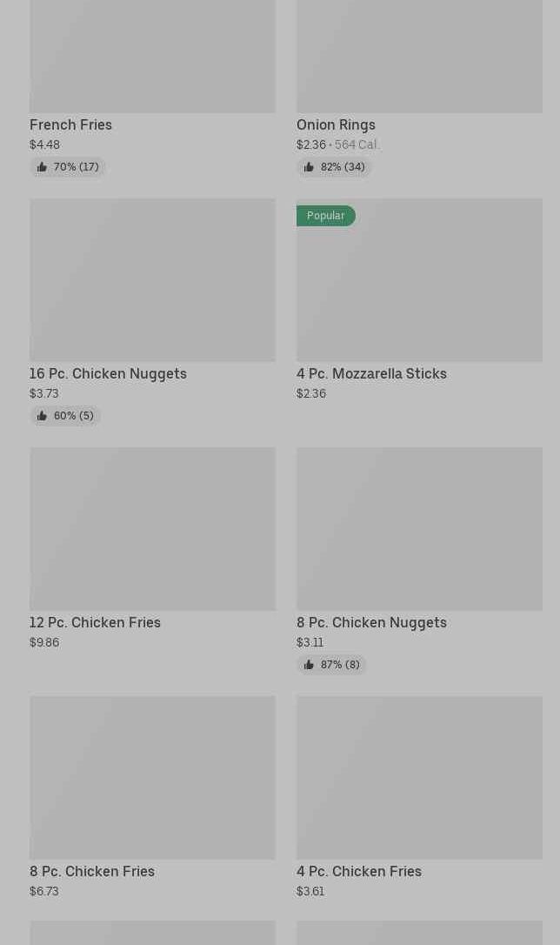Click the 8 Pc. Chicken Nuggets image
Image resolution: width=560 pixels, height=945 pixels.
point(419,529)
